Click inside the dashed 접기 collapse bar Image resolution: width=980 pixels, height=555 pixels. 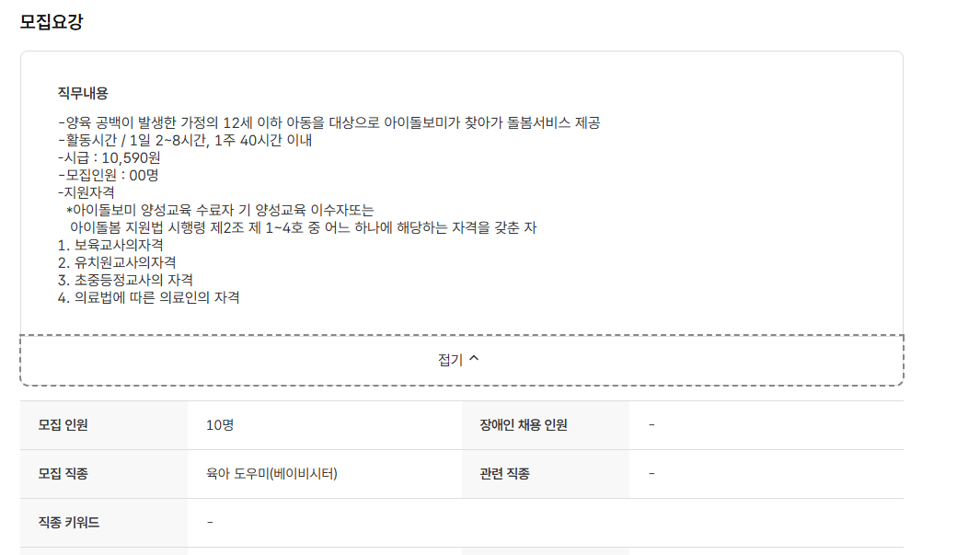(x=368, y=358)
